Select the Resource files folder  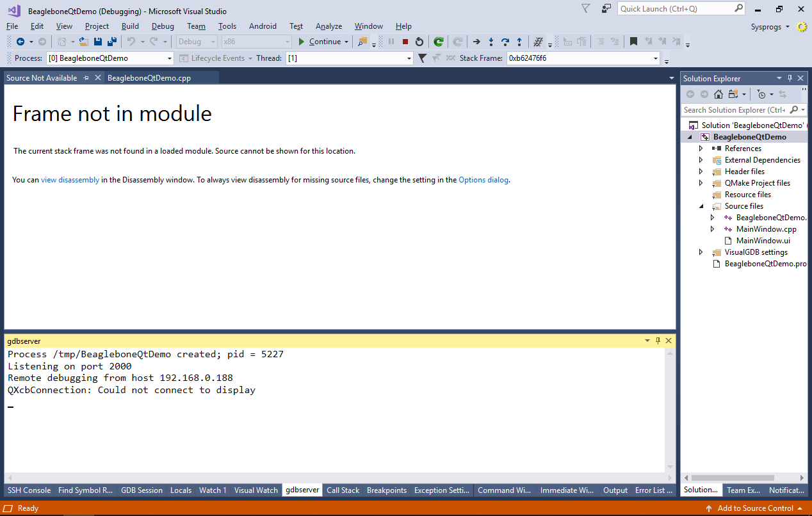(x=747, y=195)
